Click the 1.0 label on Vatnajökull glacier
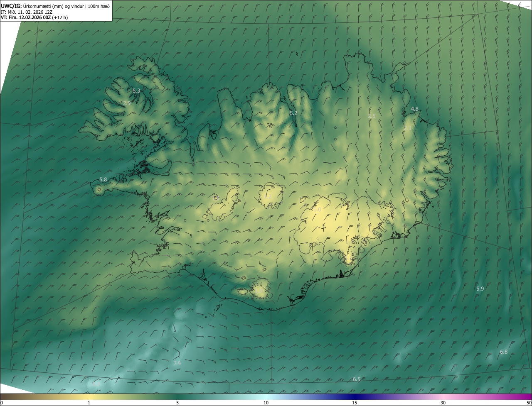532x406 pixels. tap(317, 210)
